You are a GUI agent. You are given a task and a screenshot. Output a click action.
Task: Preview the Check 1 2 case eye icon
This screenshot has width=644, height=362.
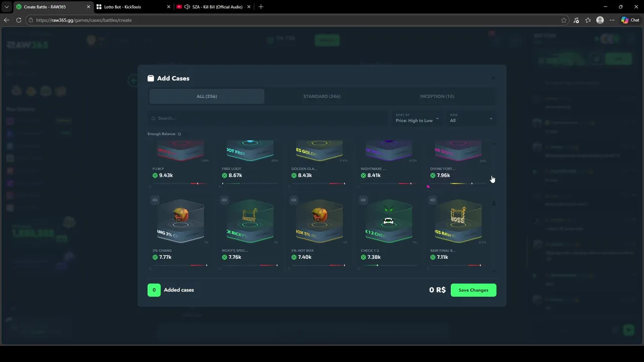pos(363,200)
